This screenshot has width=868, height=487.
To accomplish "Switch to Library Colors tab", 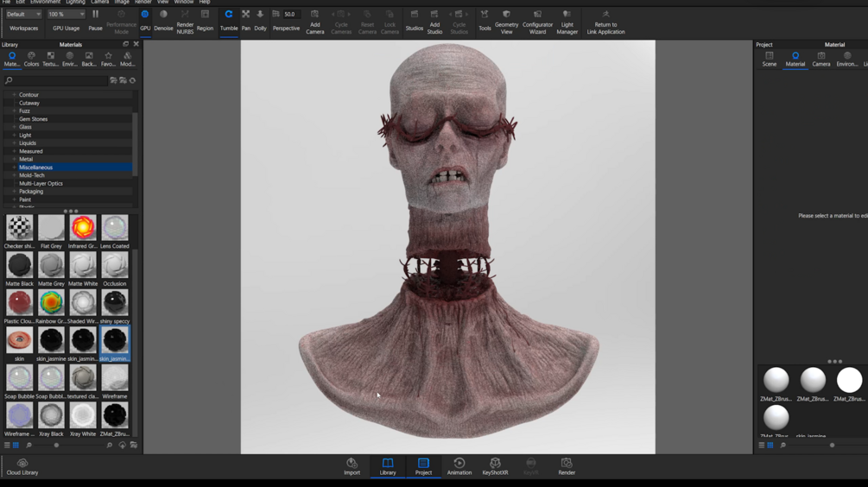I will [31, 60].
